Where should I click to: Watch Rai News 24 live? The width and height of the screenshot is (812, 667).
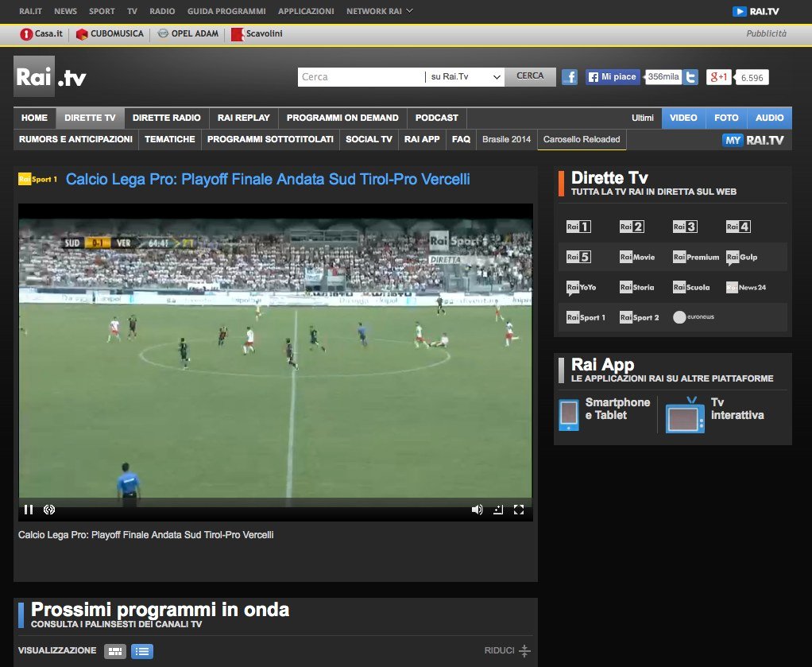point(746,287)
